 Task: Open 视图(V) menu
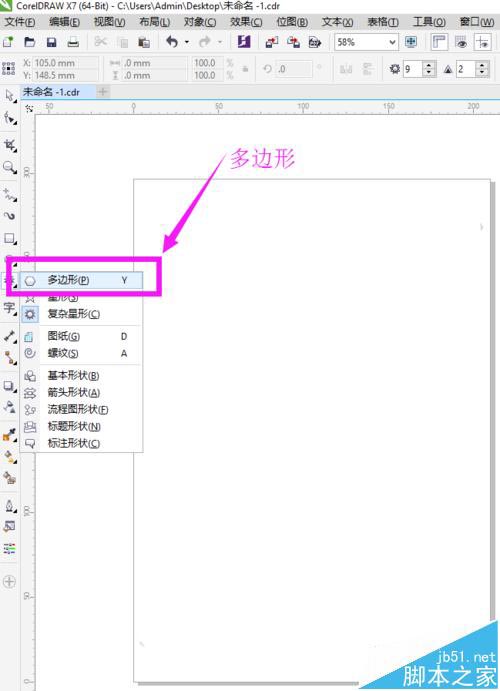110,22
